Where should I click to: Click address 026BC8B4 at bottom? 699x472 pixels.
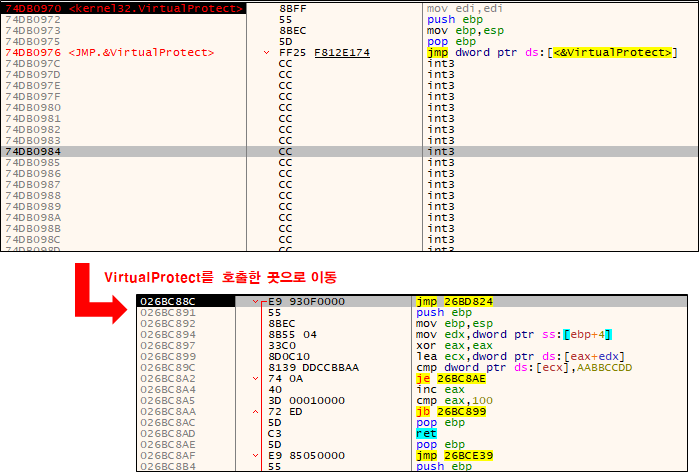[x=167, y=466]
